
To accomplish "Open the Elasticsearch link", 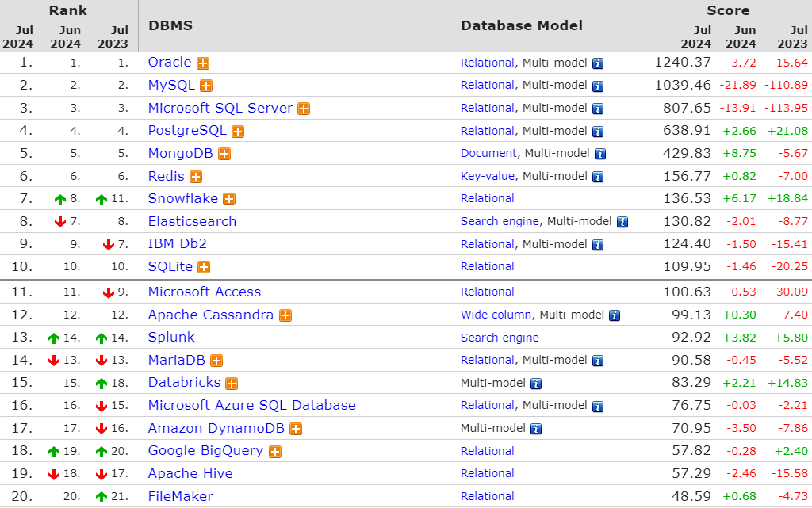I will pos(192,221).
